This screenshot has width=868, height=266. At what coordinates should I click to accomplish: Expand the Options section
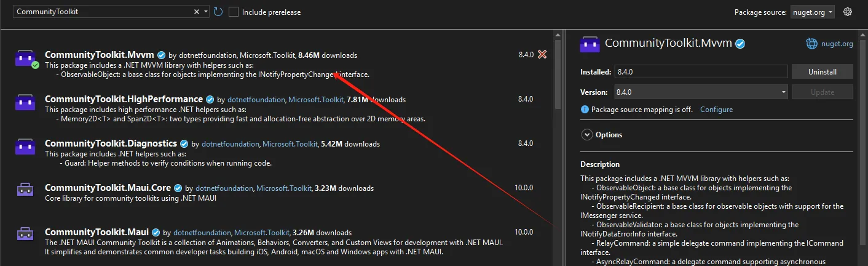(587, 135)
